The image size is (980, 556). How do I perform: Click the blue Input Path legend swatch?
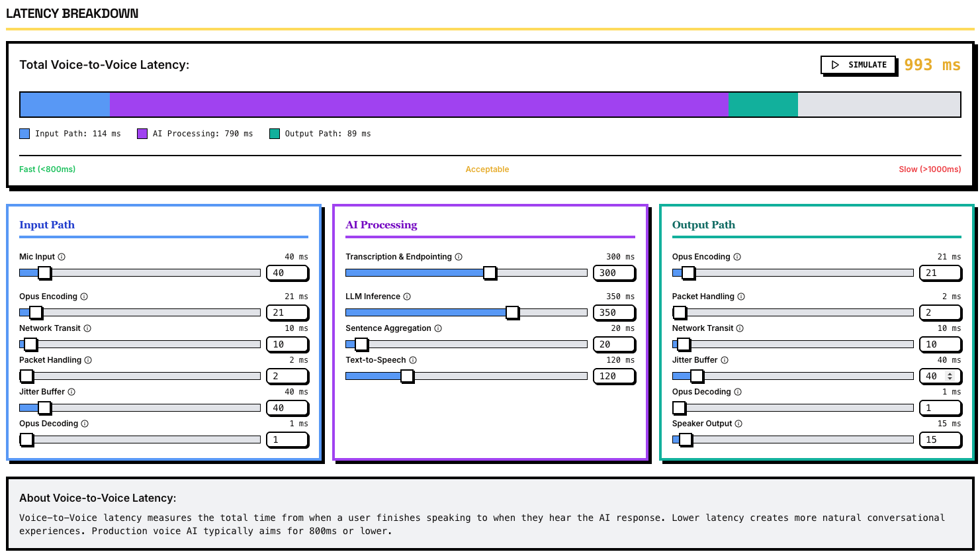click(24, 134)
